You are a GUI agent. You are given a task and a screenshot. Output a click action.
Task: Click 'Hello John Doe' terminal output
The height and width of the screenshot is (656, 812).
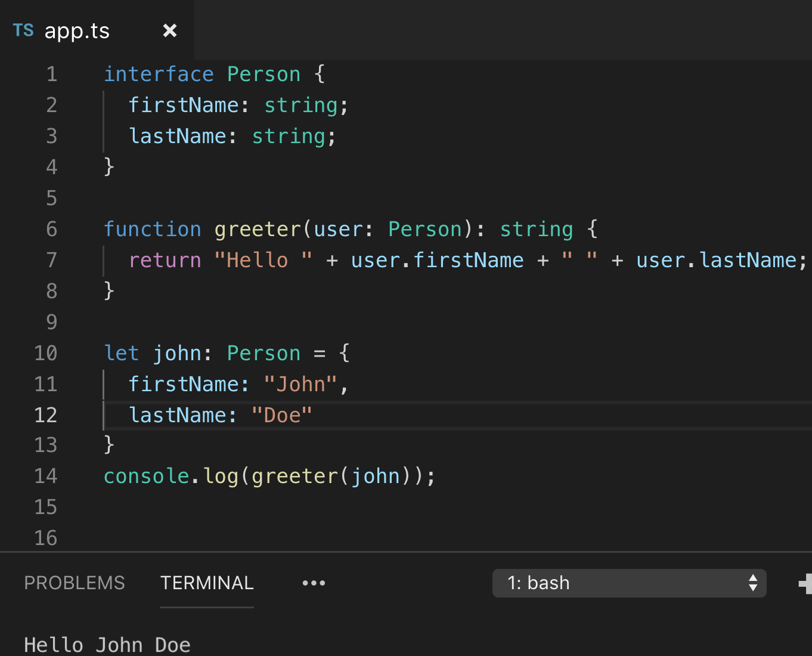tap(107, 645)
